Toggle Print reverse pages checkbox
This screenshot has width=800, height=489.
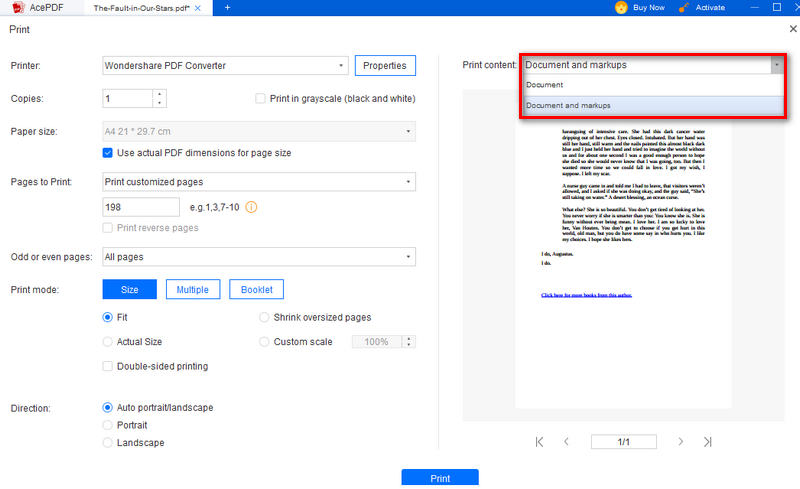click(108, 228)
